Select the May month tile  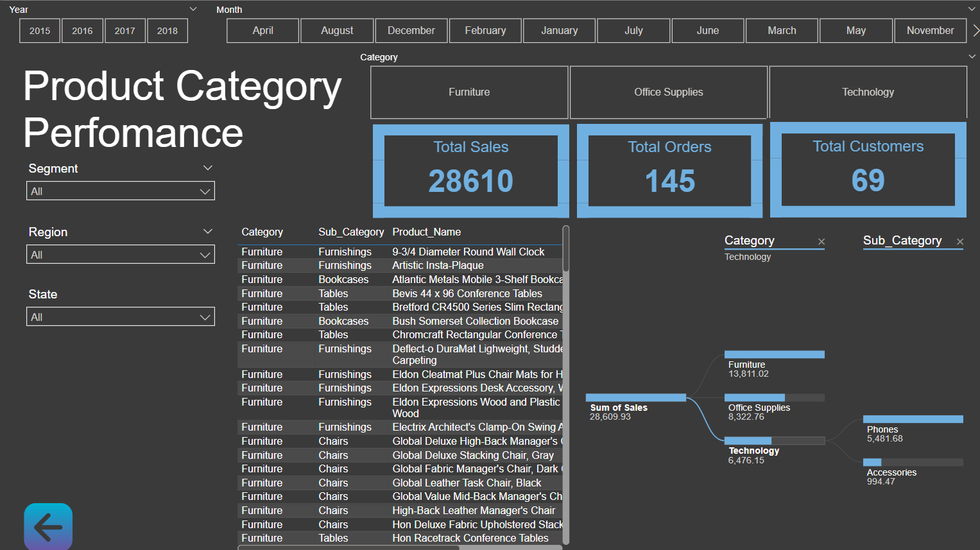click(856, 31)
